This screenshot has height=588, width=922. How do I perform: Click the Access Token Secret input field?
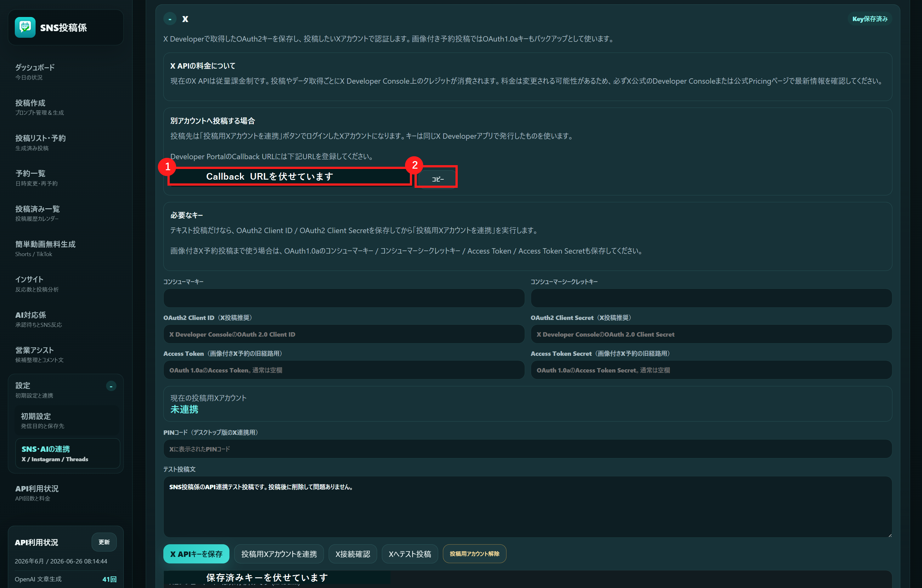click(711, 370)
